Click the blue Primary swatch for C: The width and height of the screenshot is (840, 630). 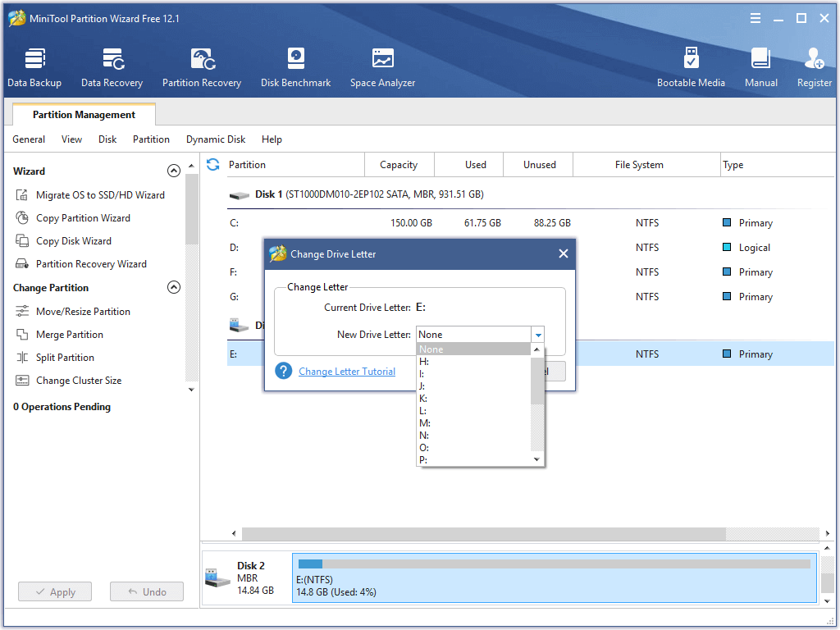tap(727, 222)
